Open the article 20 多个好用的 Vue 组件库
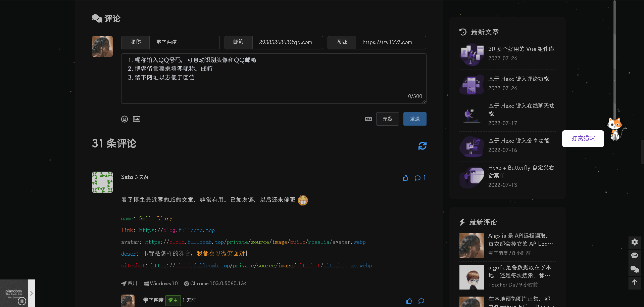This screenshot has width=644, height=307. click(x=521, y=49)
